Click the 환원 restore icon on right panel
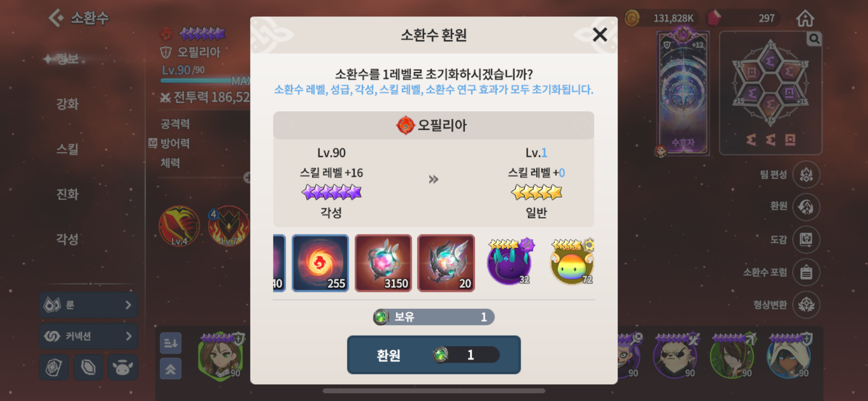 click(806, 207)
